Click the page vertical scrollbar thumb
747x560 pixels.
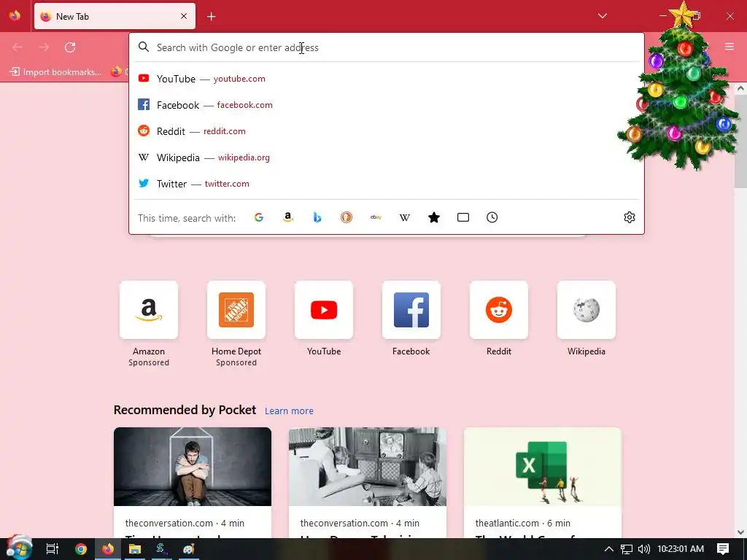pos(741,143)
